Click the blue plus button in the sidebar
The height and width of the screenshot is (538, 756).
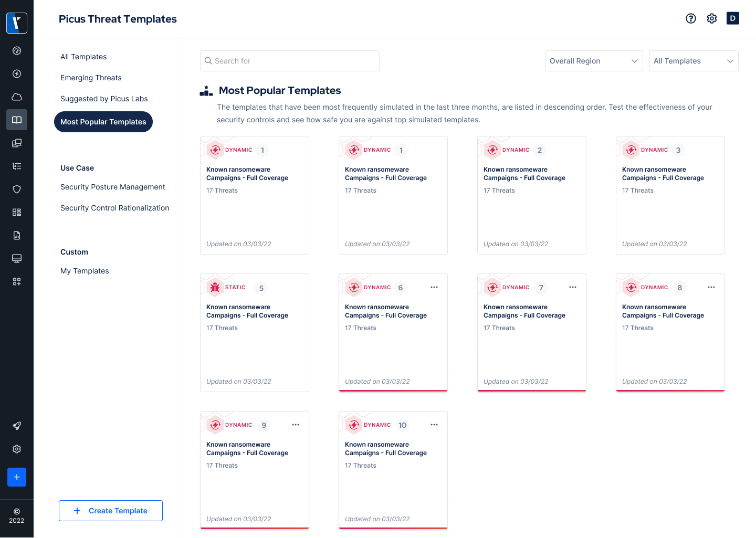[x=16, y=477]
